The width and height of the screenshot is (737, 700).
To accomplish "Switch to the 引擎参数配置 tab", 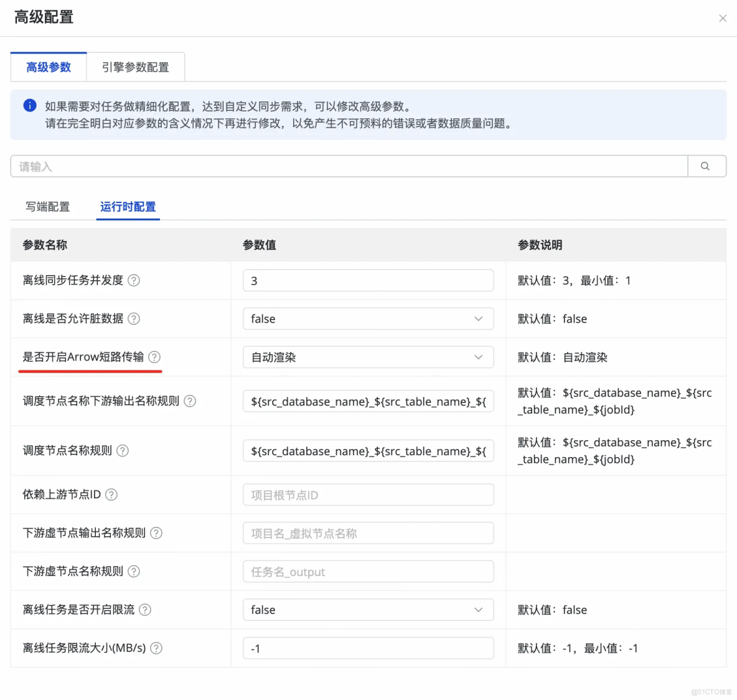I will pos(136,67).
